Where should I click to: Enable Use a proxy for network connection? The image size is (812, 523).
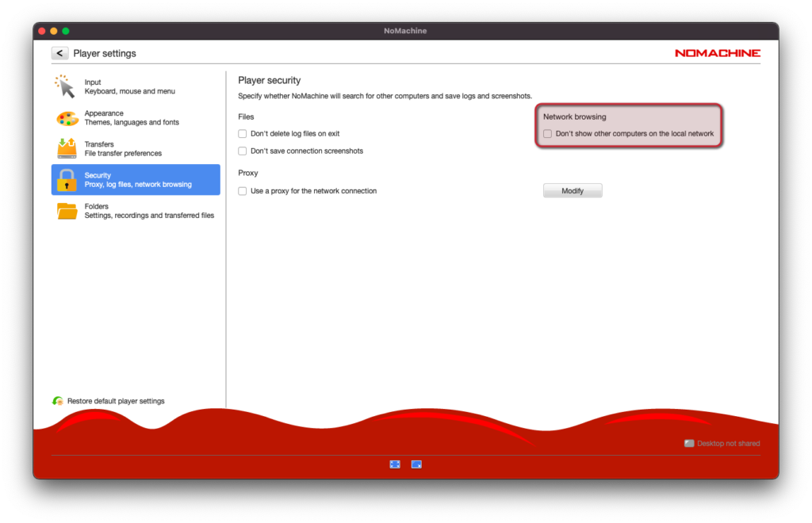(243, 191)
